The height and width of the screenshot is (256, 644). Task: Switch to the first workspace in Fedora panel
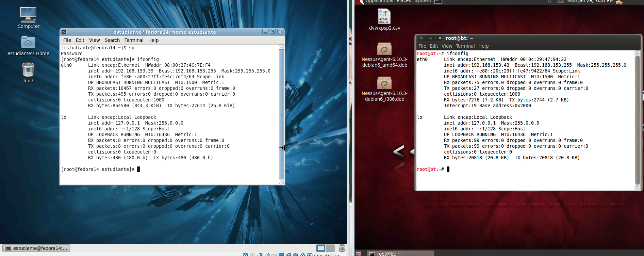pyautogui.click(x=321, y=248)
